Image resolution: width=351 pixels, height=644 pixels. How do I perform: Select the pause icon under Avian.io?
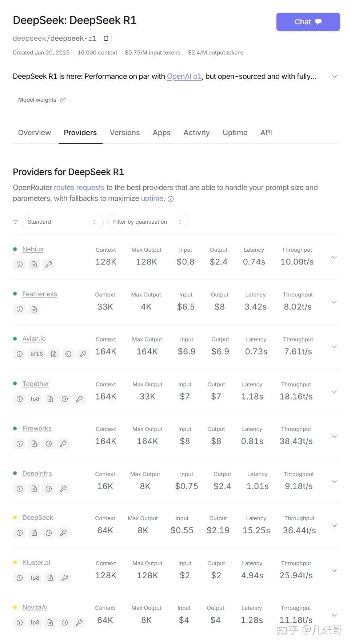[68, 354]
